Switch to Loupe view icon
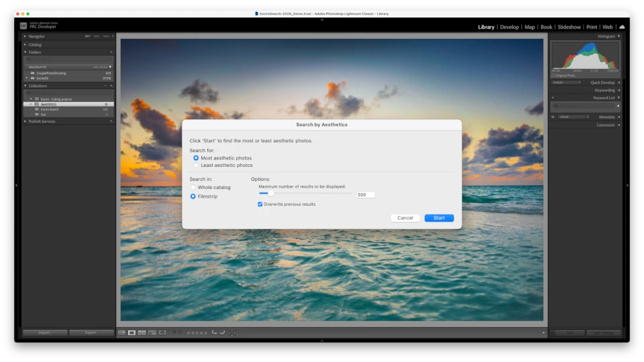Viewport: 644px width, 362px height. tap(131, 333)
